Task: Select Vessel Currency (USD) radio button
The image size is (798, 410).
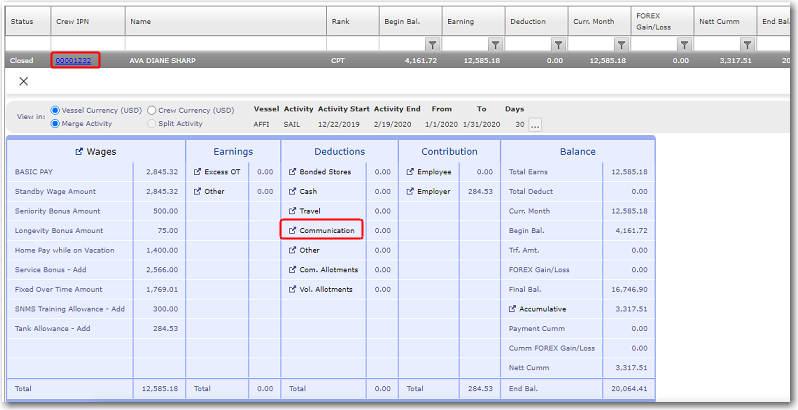Action: 55,110
